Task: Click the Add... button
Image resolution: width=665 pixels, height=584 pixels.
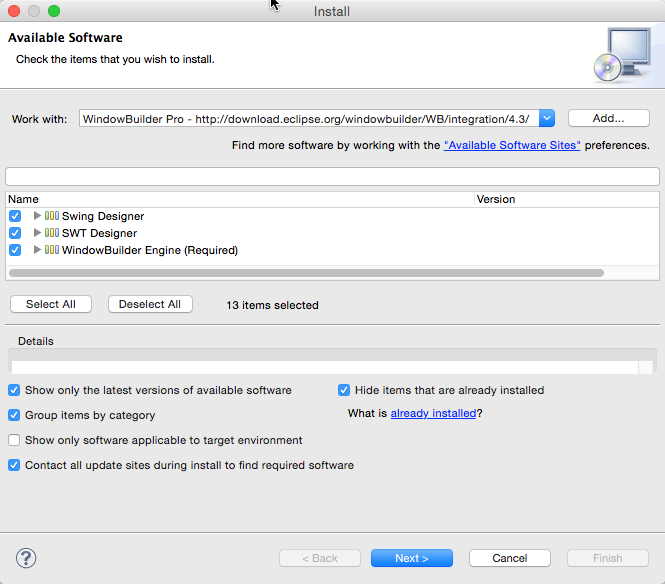Action: pyautogui.click(x=609, y=118)
